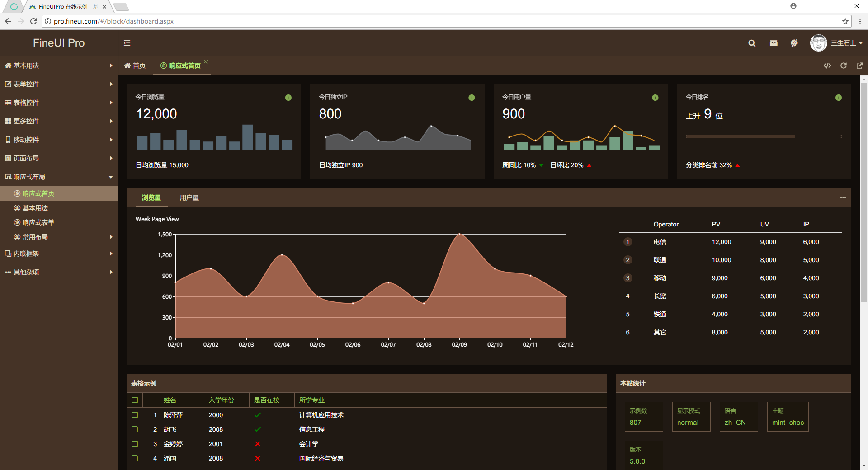Screen dimensions: 868x470
Task: Open tab in new window icon
Action: tap(859, 66)
